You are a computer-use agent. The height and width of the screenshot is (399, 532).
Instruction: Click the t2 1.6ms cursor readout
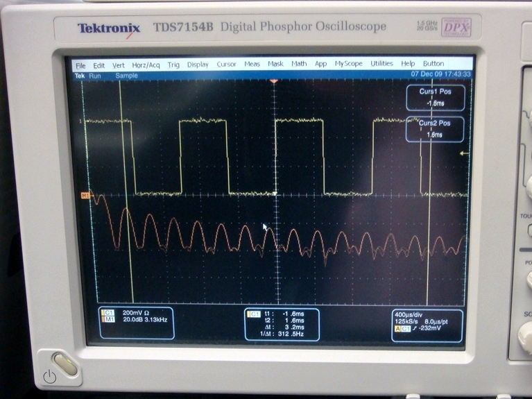pos(284,321)
